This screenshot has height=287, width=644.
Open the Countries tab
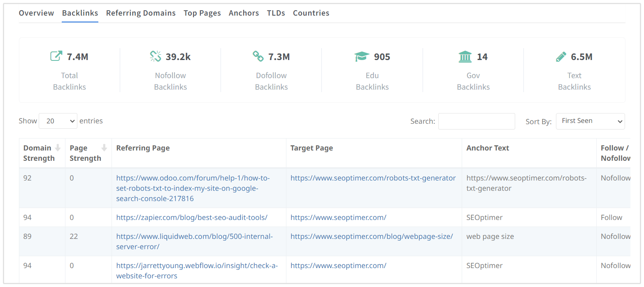click(x=311, y=13)
